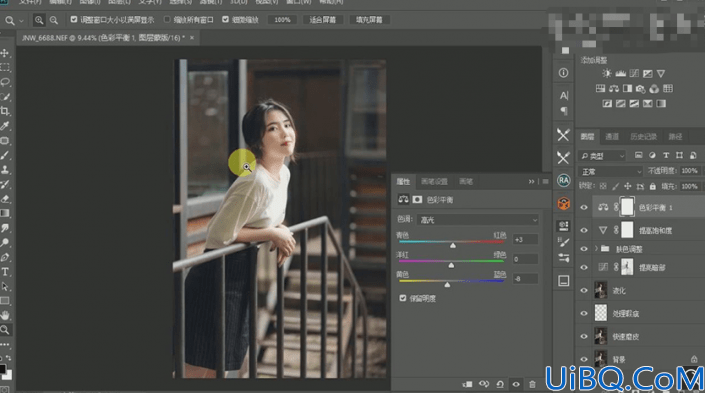705x393 pixels.
Task: Select the Crop tool
Action: [5, 111]
